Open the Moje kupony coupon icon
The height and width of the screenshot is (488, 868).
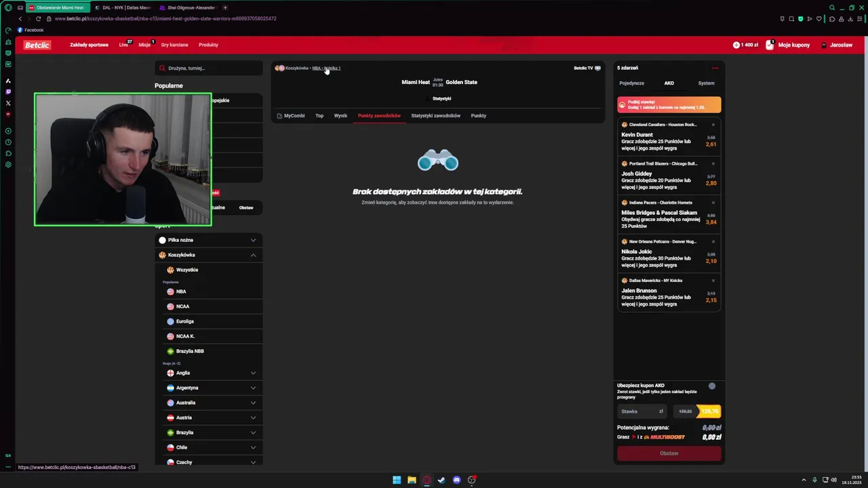[x=770, y=45]
